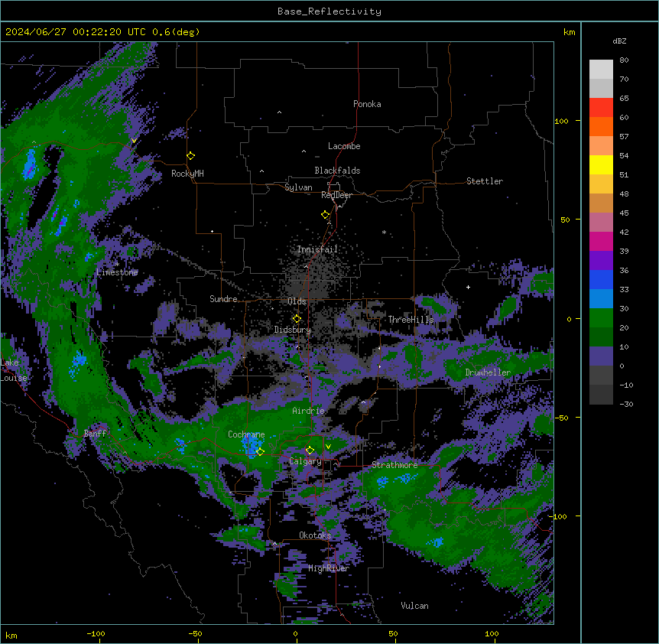Click the Lake Louise label
Image resolution: width=659 pixels, height=644 pixels.
click(12, 370)
